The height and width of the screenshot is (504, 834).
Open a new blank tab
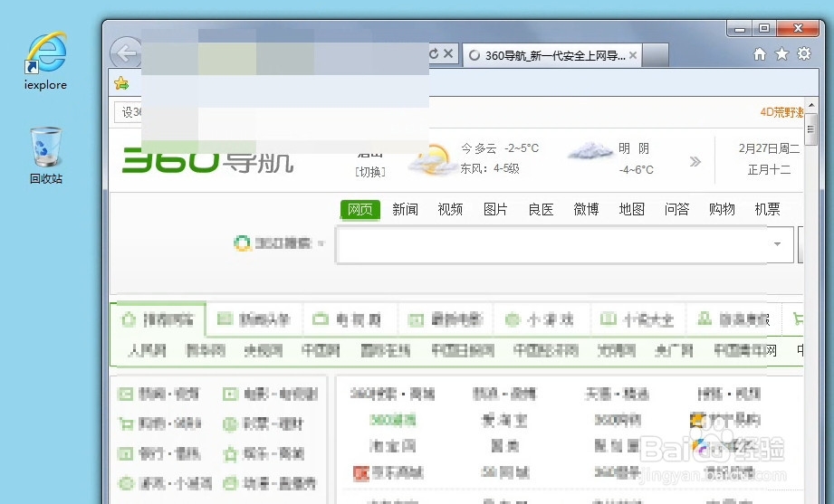tap(656, 55)
